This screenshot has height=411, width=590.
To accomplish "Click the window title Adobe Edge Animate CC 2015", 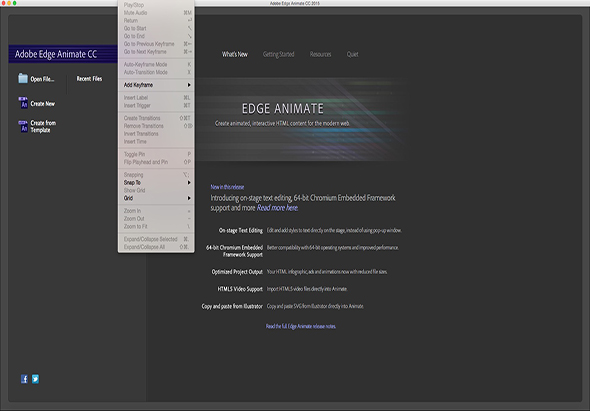I will click(295, 3).
